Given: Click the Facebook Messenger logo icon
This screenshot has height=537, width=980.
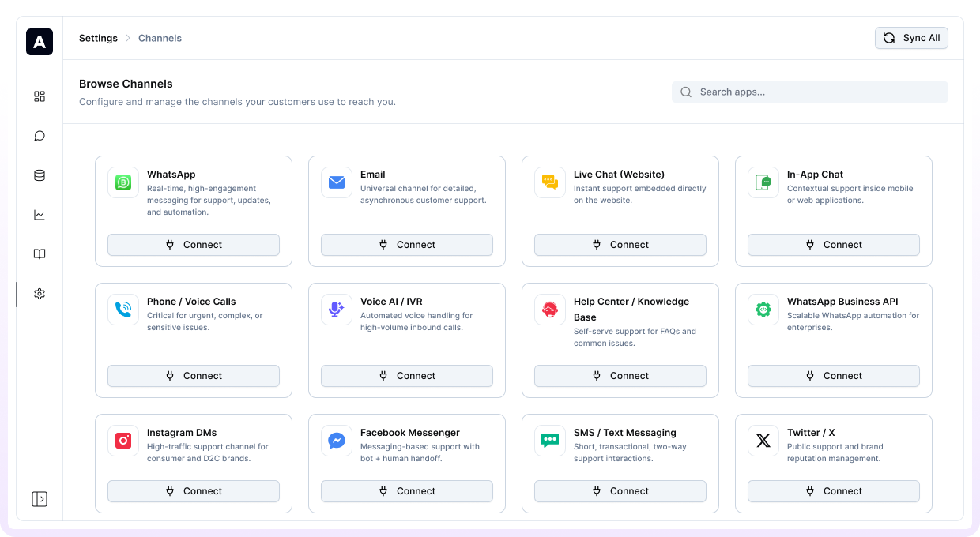Looking at the screenshot, I should pos(337,441).
